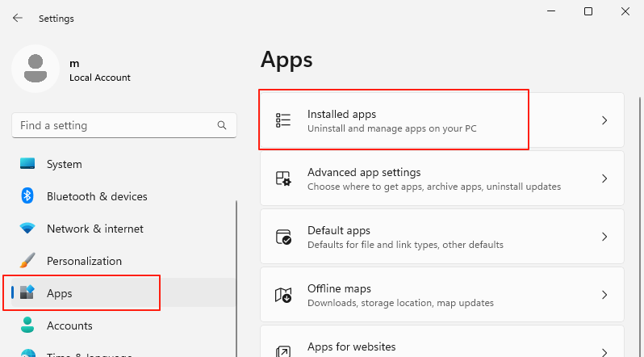
Task: Maximize the Settings window
Action: coord(588,11)
